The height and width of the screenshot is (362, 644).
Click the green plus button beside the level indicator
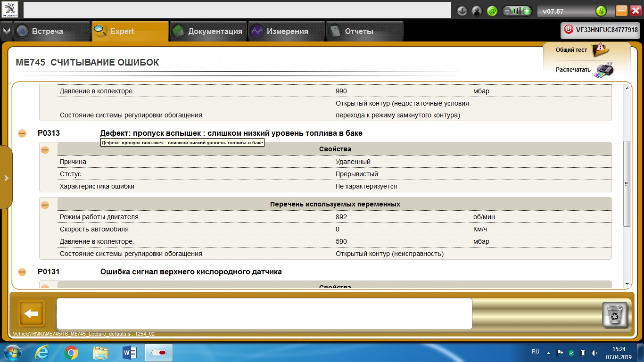pos(527,10)
